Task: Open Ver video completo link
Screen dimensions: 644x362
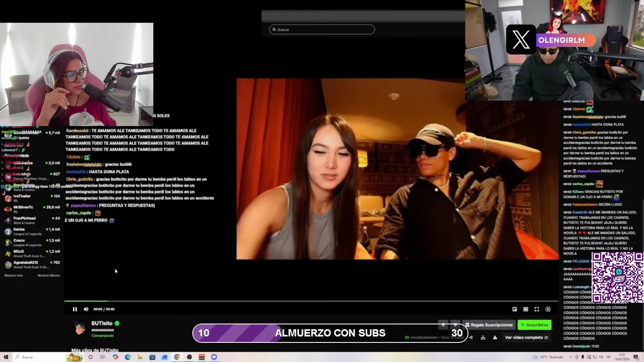Action: point(526,337)
